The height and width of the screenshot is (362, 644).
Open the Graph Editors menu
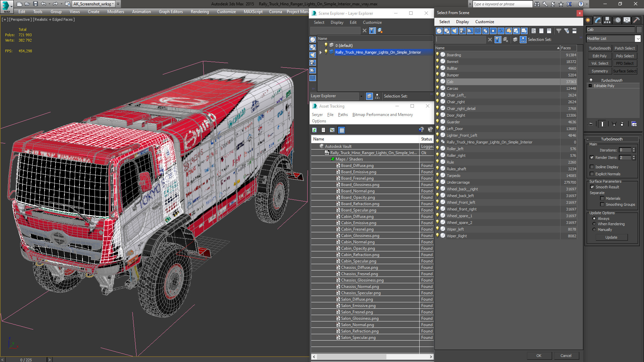171,12
